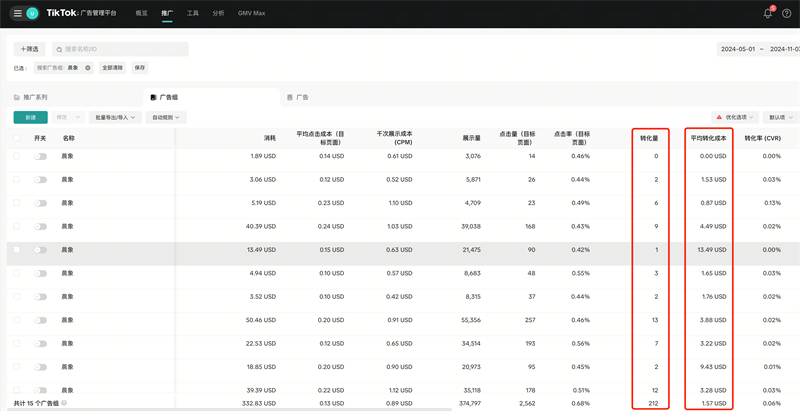Toggle the switch of the 5.19 USD row
Viewport: 800px width, 411px height.
[x=40, y=203]
